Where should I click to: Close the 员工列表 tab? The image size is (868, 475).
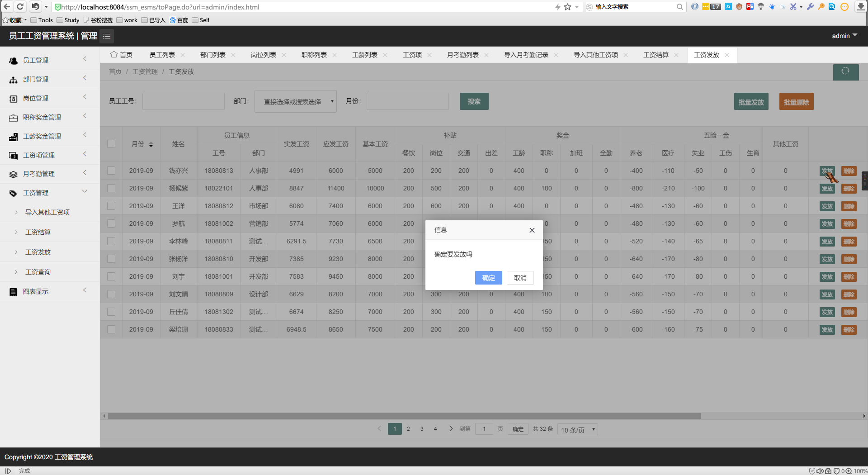(183, 55)
